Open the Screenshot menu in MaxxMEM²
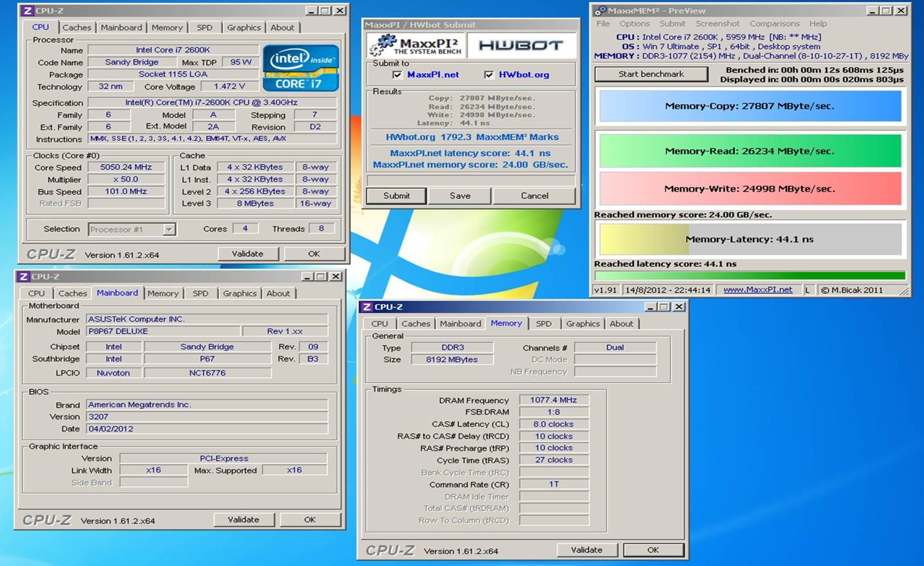 click(x=717, y=24)
